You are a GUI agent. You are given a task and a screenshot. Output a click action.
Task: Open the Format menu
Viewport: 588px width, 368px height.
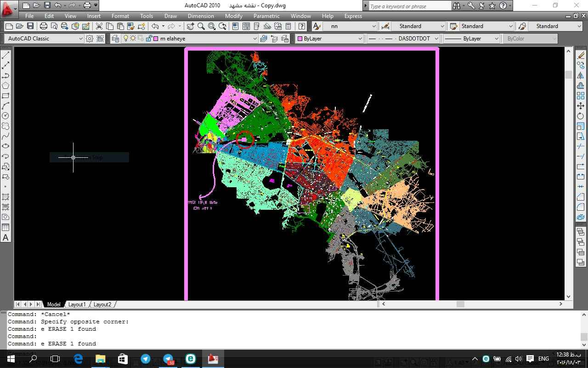[120, 16]
